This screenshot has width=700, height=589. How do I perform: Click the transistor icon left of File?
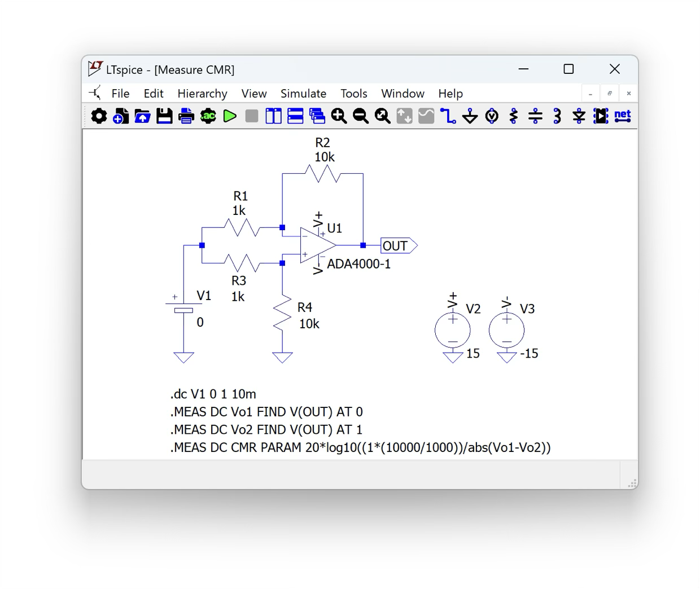click(x=95, y=93)
